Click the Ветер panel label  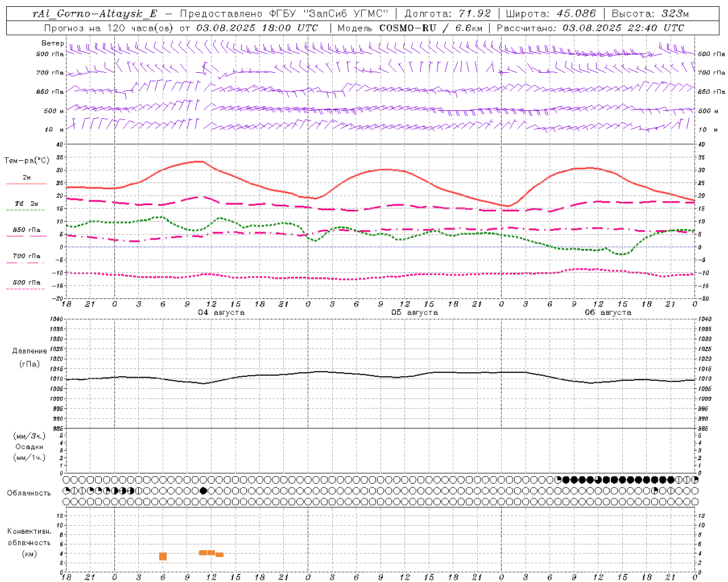pos(52,43)
